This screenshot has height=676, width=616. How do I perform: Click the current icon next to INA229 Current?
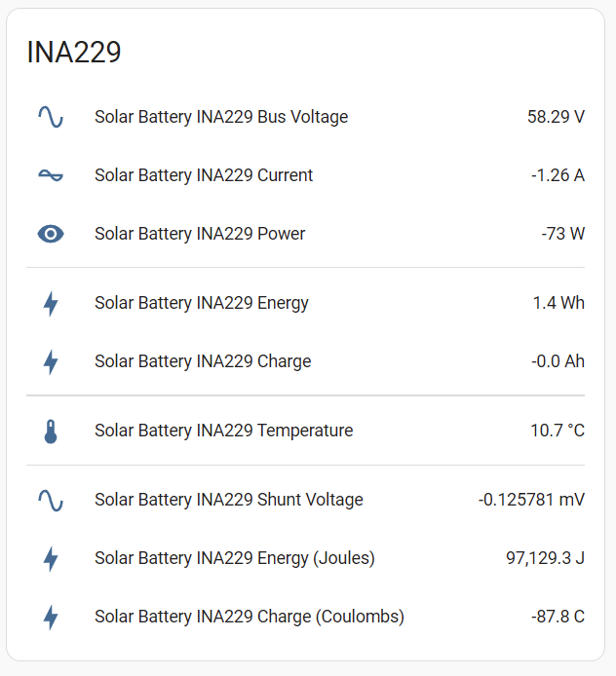click(51, 175)
